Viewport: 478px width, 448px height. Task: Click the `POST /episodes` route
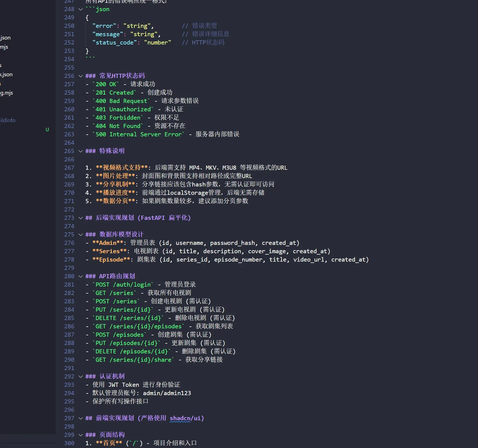point(120,335)
